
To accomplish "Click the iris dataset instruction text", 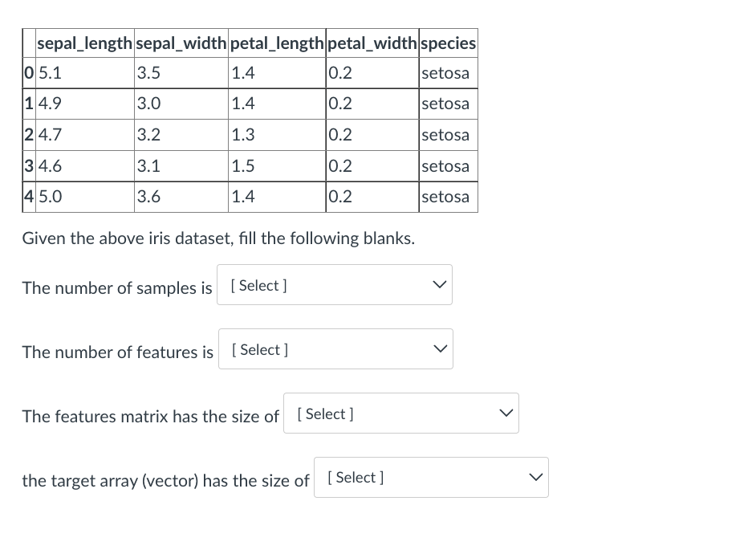I will [218, 238].
